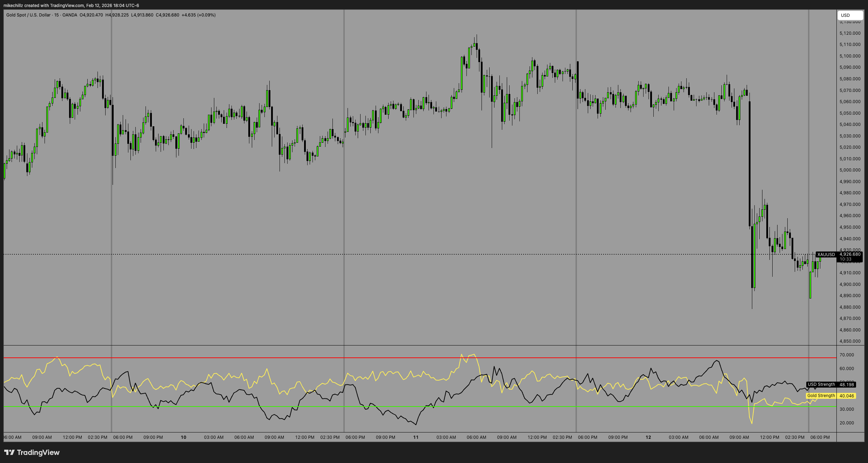
Task: Click the red overbought line in indicator pane
Action: pyautogui.click(x=420, y=358)
